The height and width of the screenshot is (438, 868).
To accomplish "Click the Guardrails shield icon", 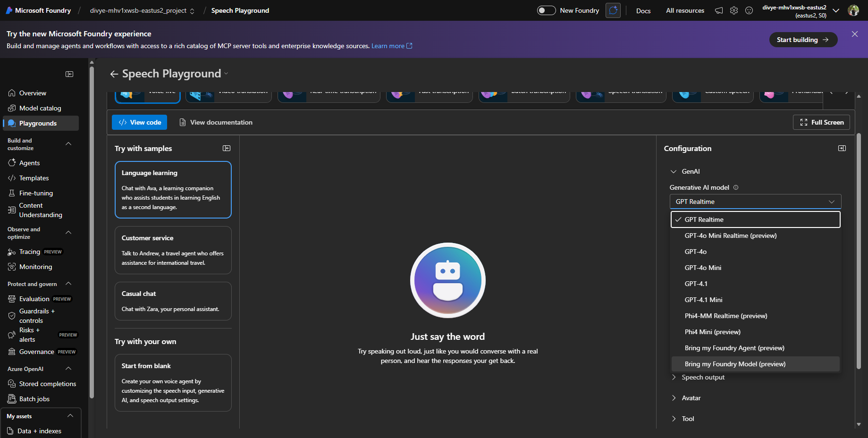I will click(12, 316).
